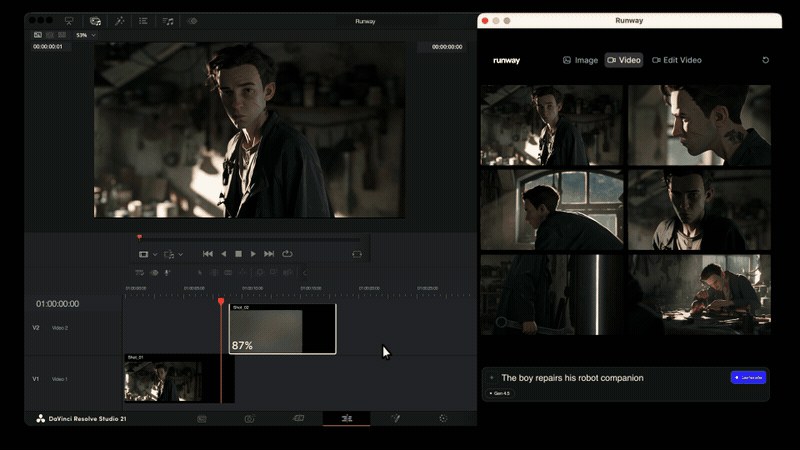The width and height of the screenshot is (800, 450).
Task: Toggle single viewer mode icon
Action: (x=38, y=35)
